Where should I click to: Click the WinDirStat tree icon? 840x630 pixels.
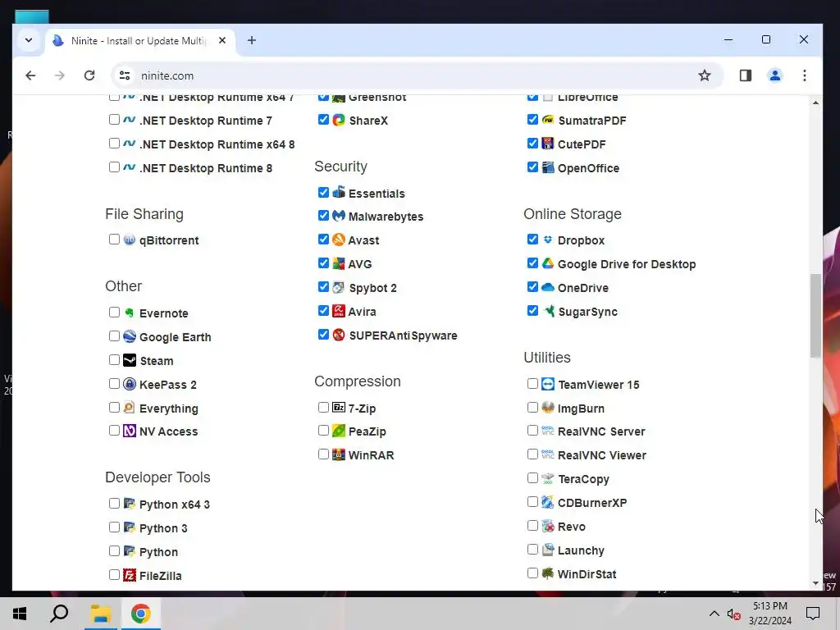point(547,573)
